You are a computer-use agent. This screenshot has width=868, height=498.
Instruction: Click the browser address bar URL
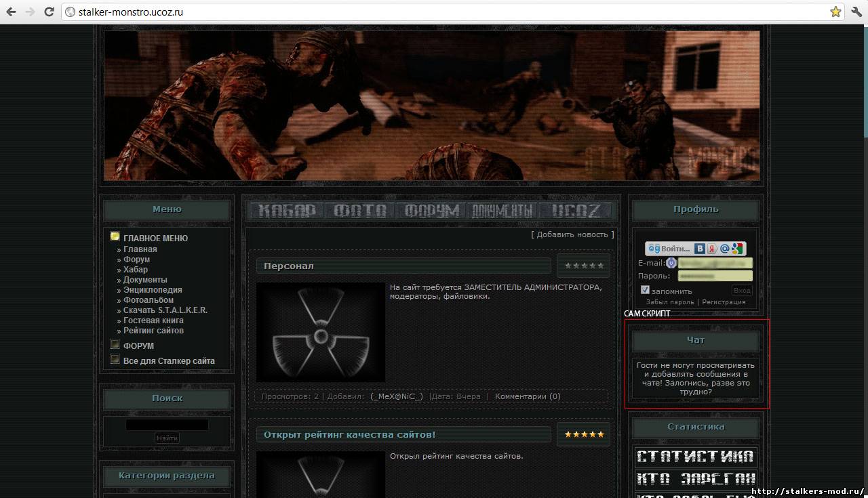click(x=131, y=12)
